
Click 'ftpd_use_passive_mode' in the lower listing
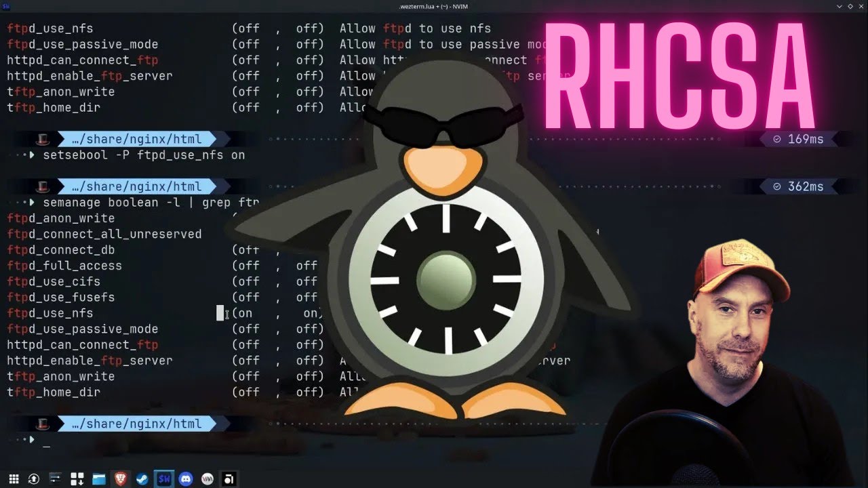coord(83,329)
